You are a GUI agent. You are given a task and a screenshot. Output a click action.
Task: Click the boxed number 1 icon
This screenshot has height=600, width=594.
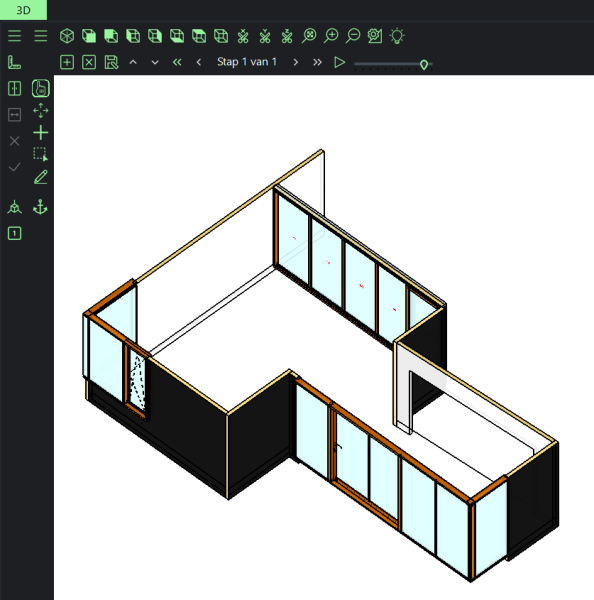(x=15, y=233)
